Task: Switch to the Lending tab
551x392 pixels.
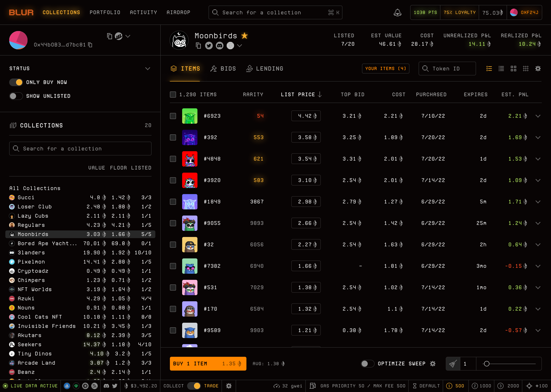Action: point(265,69)
